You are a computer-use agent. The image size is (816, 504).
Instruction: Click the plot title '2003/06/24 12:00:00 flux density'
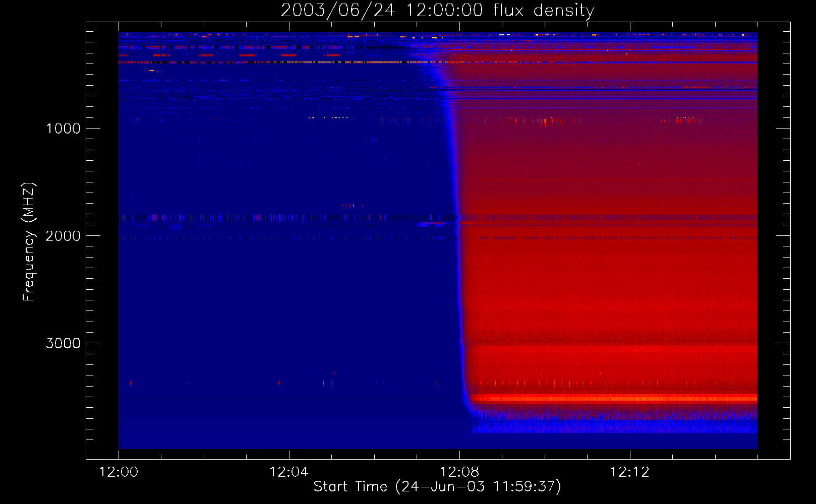pyautogui.click(x=437, y=11)
